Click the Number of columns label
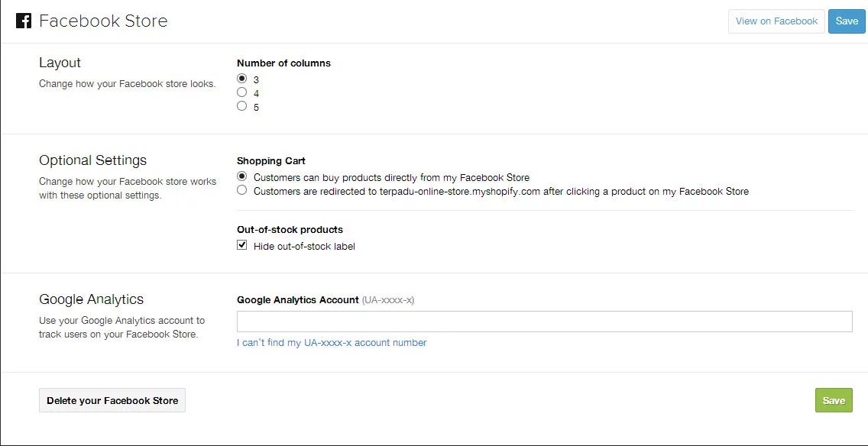868x446 pixels. point(283,63)
